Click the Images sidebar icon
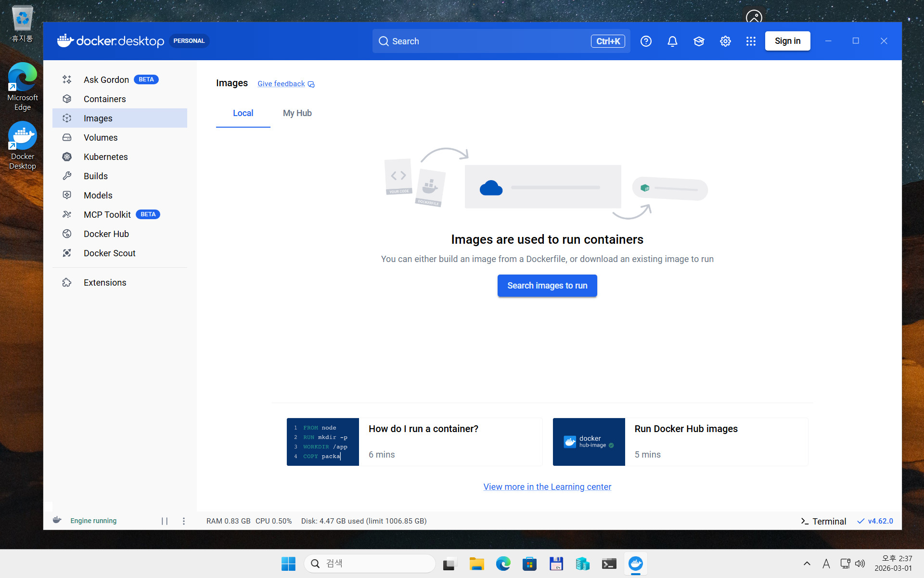 pos(67,118)
